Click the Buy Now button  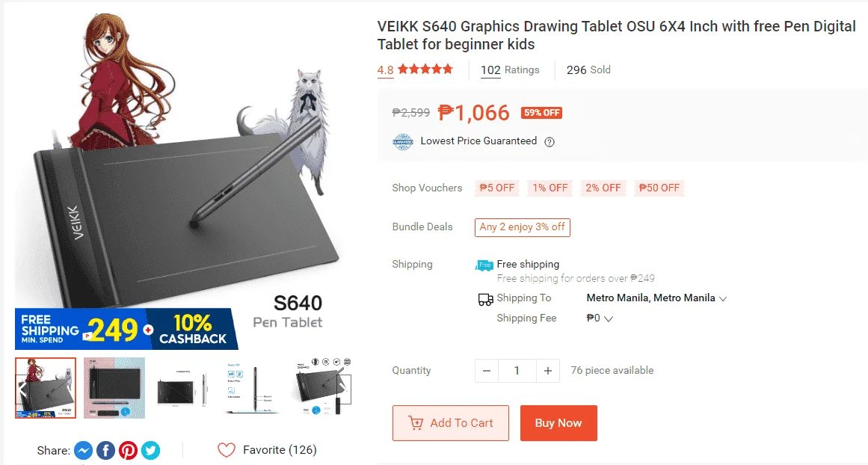(x=558, y=423)
